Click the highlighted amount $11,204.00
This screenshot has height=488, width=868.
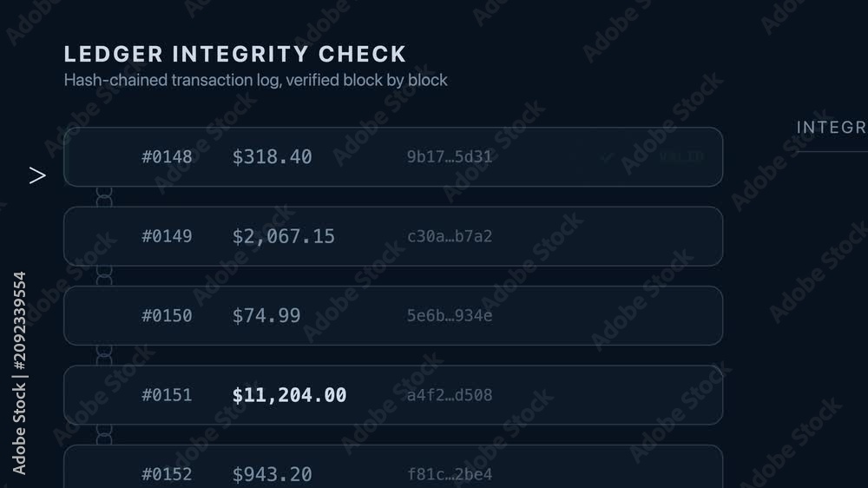[x=290, y=395]
